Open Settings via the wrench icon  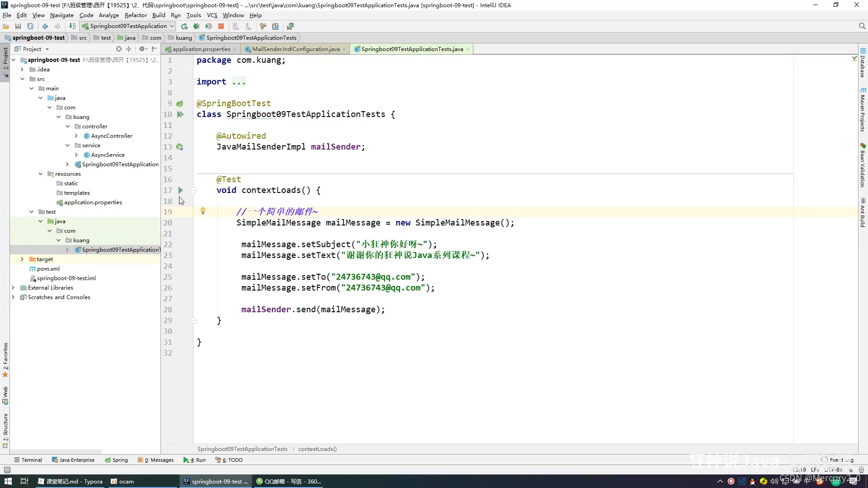pos(263,26)
